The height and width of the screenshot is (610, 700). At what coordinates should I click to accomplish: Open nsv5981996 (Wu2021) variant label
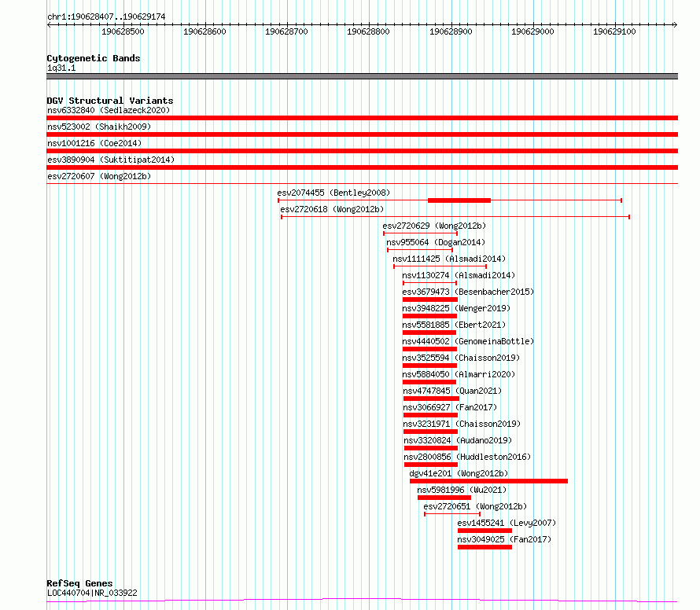[x=462, y=490]
